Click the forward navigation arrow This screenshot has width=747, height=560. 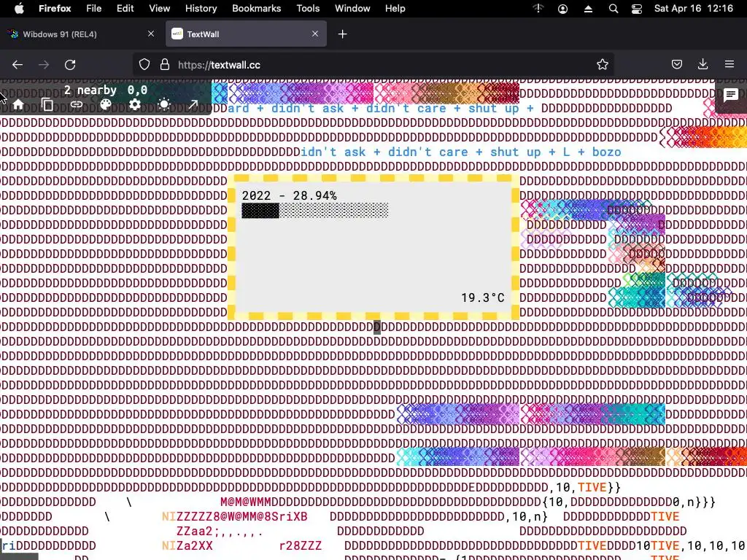coord(44,65)
